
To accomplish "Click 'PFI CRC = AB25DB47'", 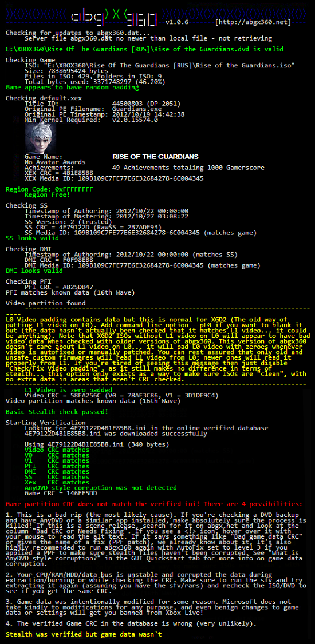I will coord(59,287).
